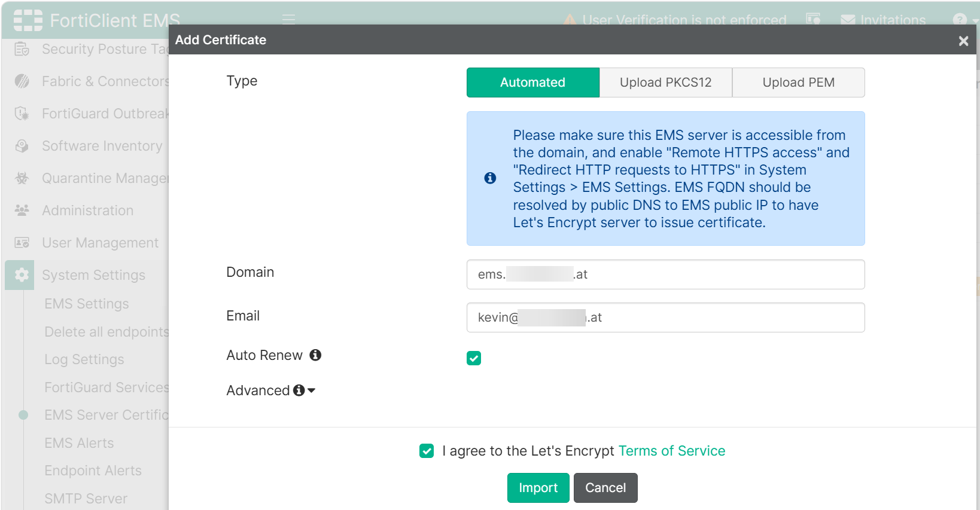Click the Import button

click(x=538, y=488)
